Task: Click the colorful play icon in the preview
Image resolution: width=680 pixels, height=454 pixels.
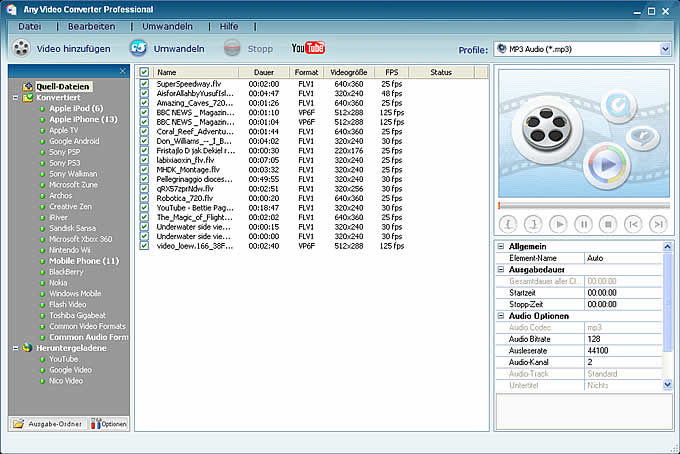Action: point(607,165)
